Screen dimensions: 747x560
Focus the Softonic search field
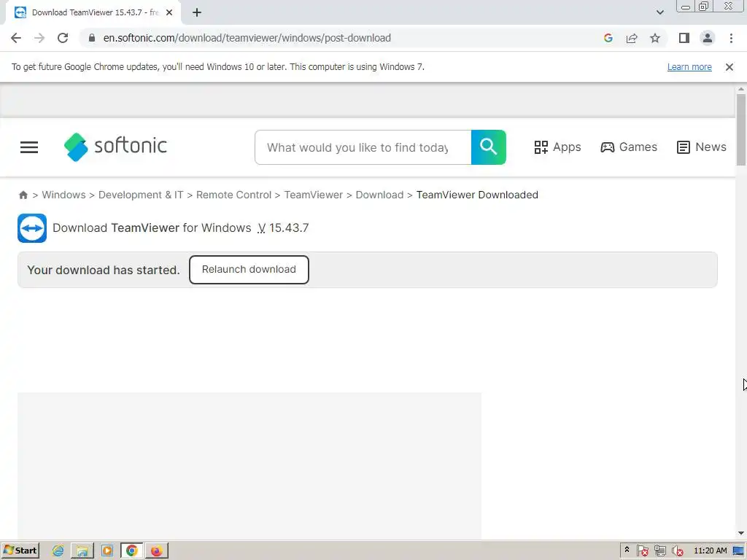coord(363,147)
